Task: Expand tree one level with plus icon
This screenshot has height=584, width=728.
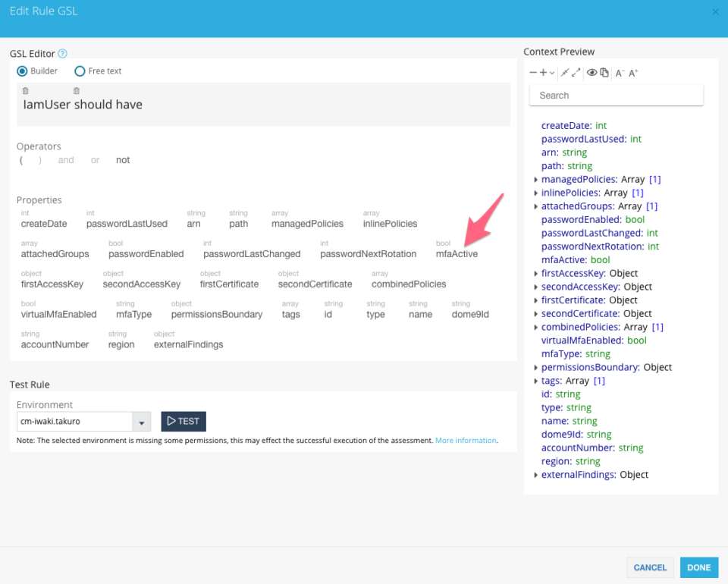Action: (543, 72)
